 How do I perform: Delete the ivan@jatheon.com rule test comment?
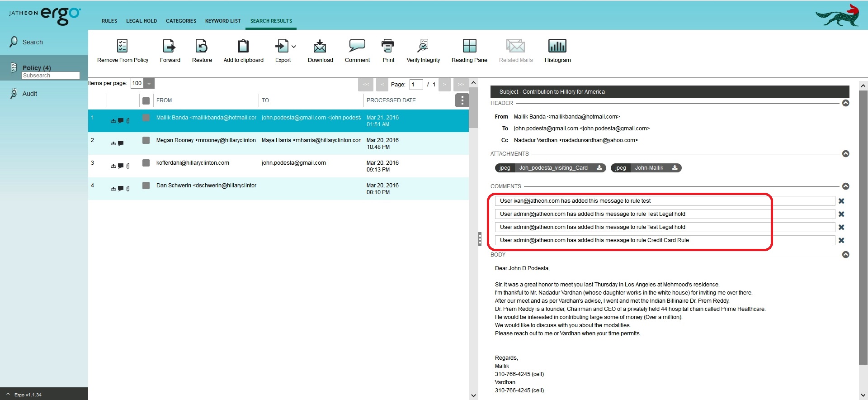click(841, 201)
